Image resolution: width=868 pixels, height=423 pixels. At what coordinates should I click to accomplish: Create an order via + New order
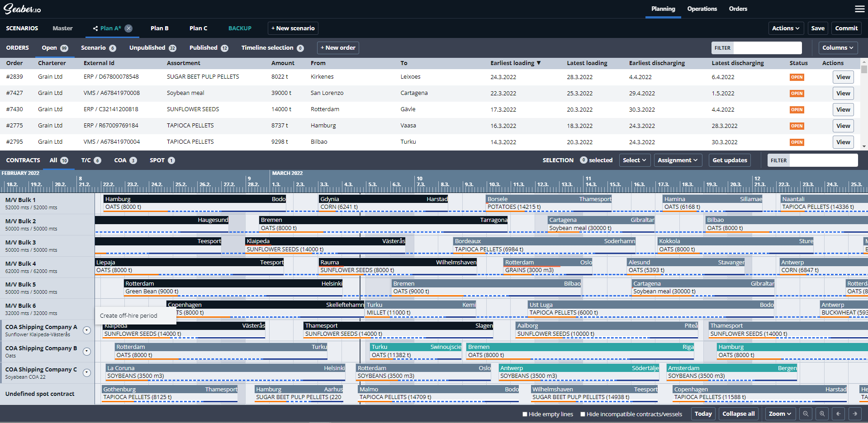pos(337,47)
